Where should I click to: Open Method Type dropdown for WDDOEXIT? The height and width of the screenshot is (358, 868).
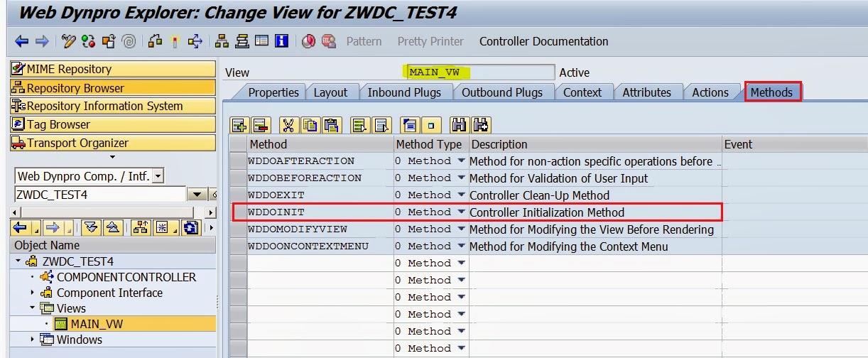(x=461, y=195)
